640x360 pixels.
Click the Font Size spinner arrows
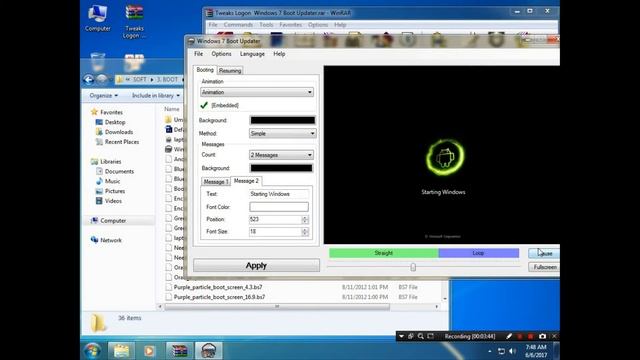[x=305, y=232]
